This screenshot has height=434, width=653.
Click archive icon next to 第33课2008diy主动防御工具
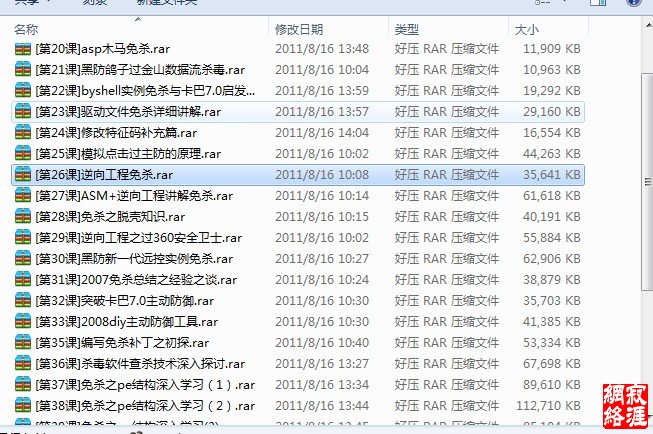tap(23, 322)
